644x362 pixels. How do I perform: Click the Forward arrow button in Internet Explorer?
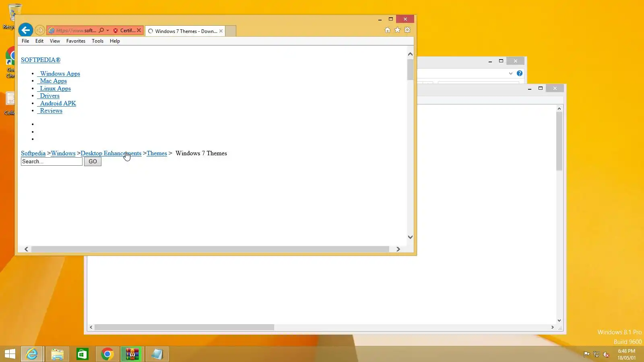(x=39, y=30)
